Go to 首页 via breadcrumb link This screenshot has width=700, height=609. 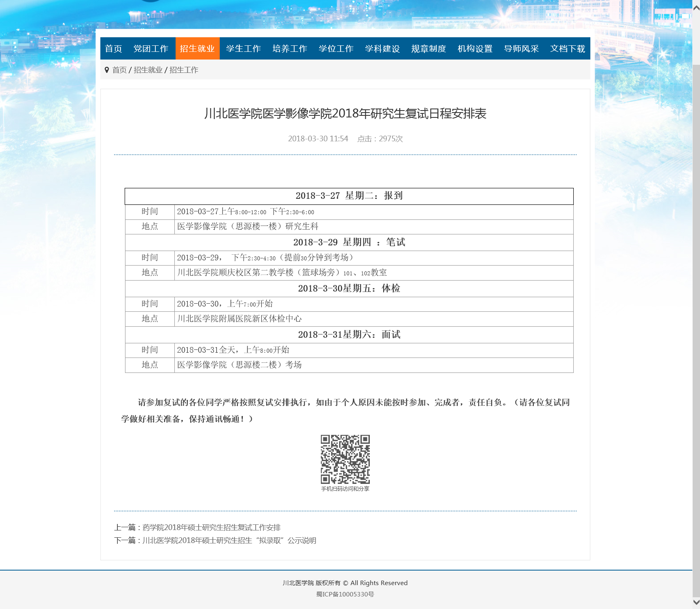(119, 70)
